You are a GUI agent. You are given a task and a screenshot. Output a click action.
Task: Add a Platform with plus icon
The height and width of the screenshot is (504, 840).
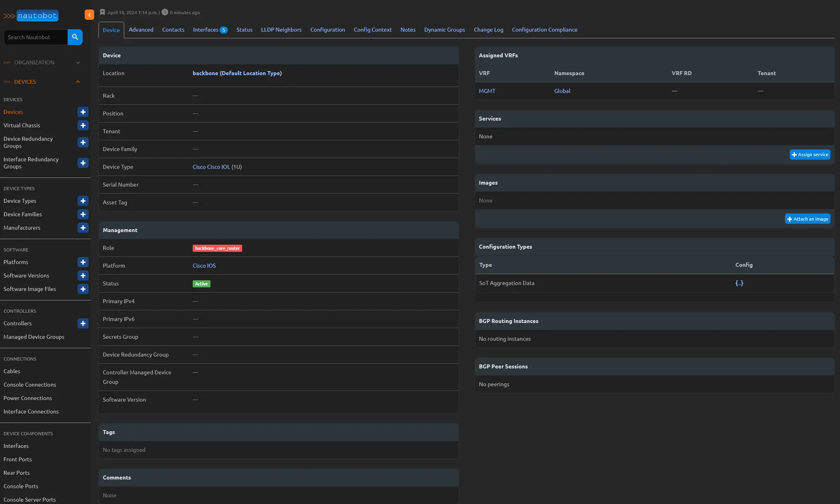pos(83,262)
